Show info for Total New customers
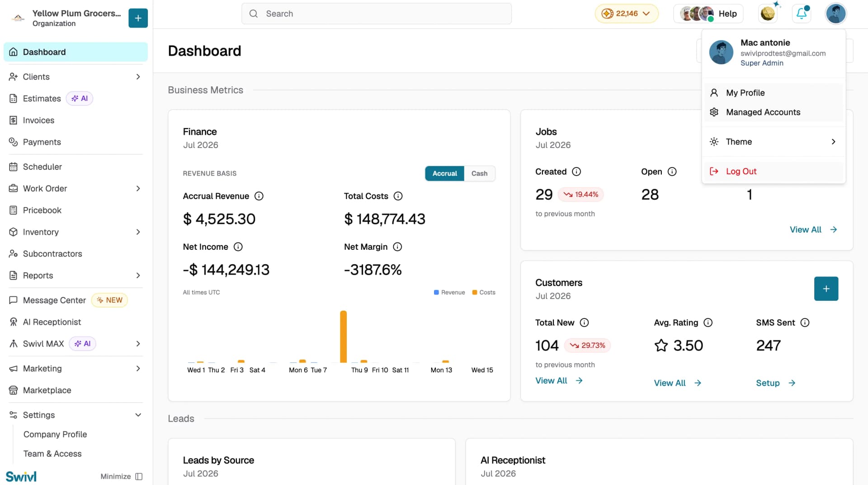This screenshot has width=868, height=485. 584,323
